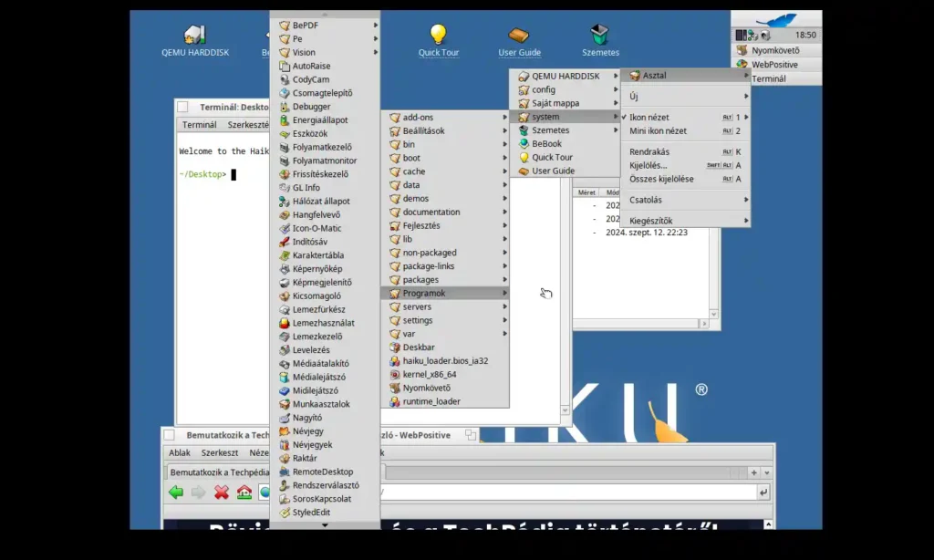The image size is (934, 560).
Task: Click the Bemutatkozik a Techpédia tab
Action: pyautogui.click(x=218, y=472)
